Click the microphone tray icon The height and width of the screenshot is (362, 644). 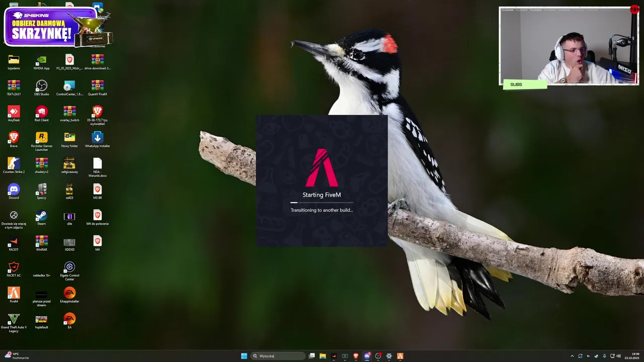point(604,356)
